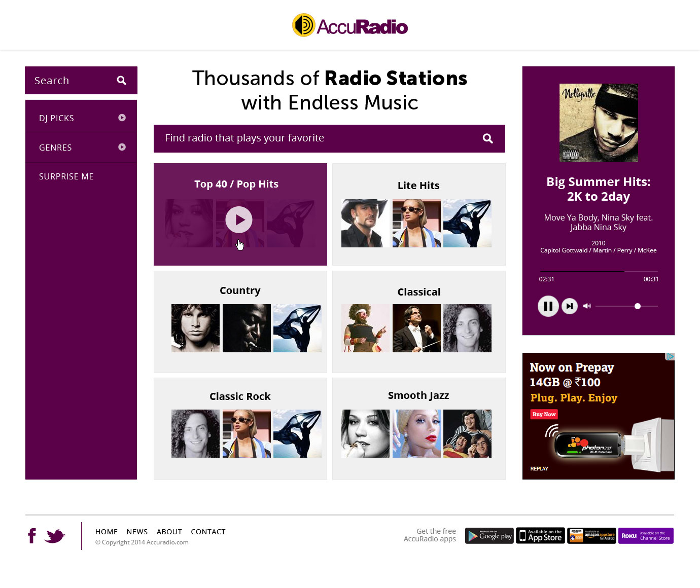Mute the player volume speaker icon
This screenshot has height=588, width=700.
click(587, 306)
